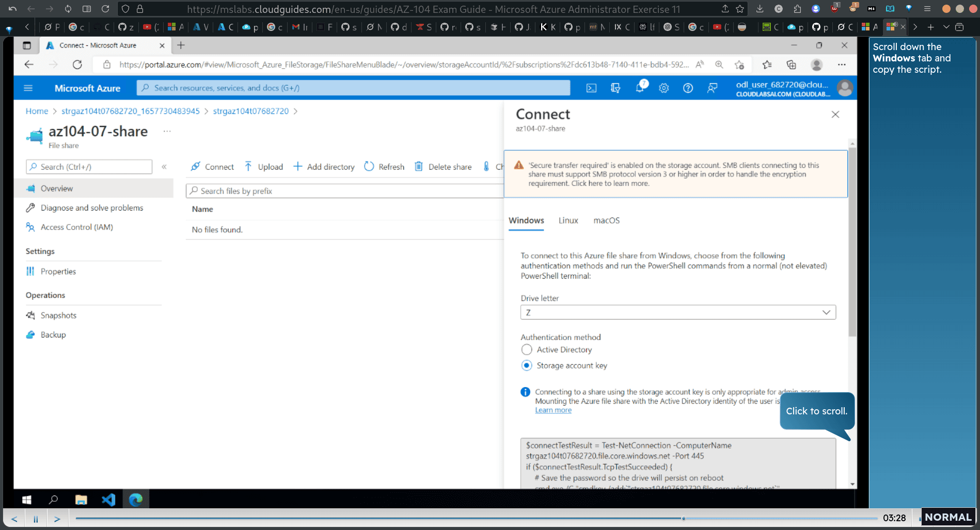Open Azure feedback icon
980x530 pixels.
pyautogui.click(x=712, y=88)
